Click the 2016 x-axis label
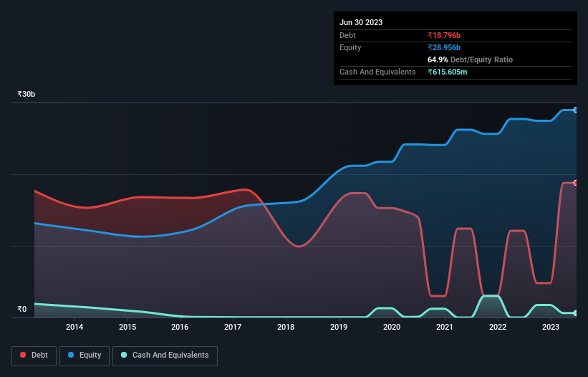Viewport: 588px width, 377px height. pos(180,327)
